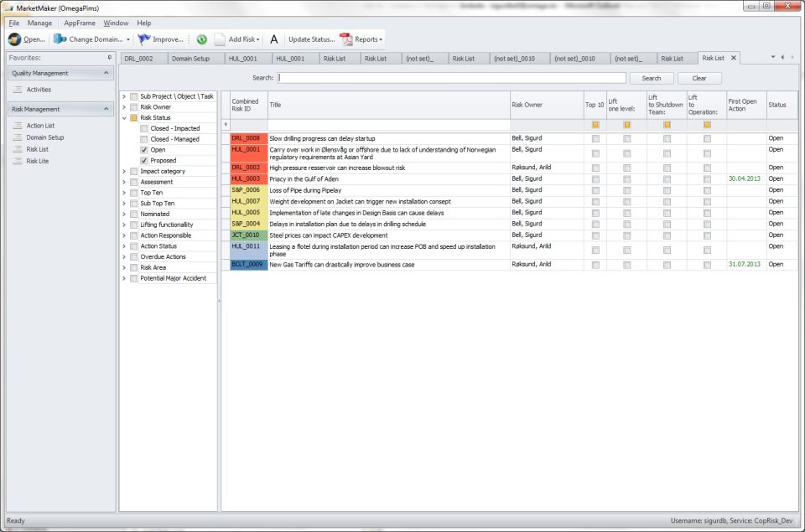The image size is (805, 532).
Task: Switch to the Domain Setup tab
Action: (190, 59)
